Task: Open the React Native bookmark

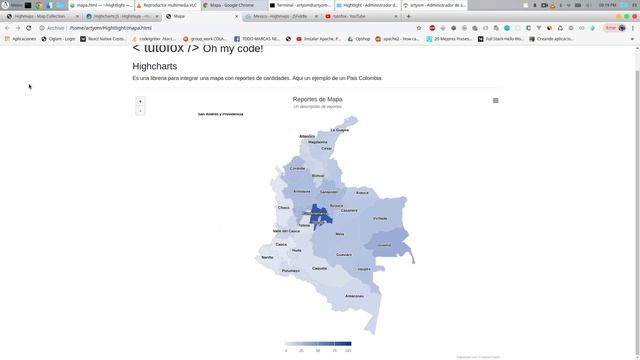Action: [x=104, y=39]
